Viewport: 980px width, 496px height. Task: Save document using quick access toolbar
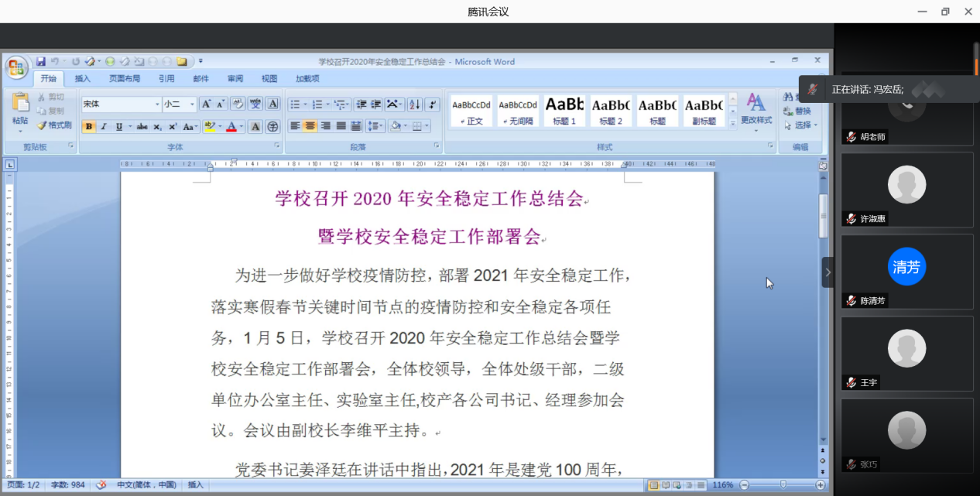pyautogui.click(x=41, y=61)
